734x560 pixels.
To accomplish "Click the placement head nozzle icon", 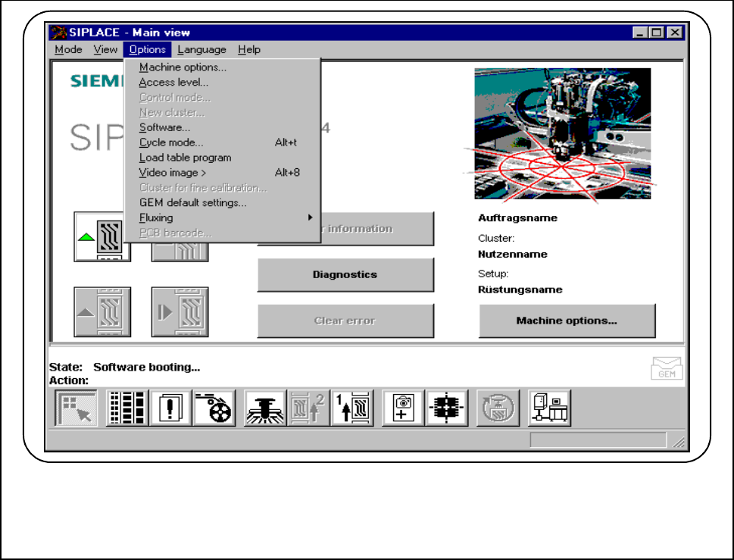I will [264, 409].
